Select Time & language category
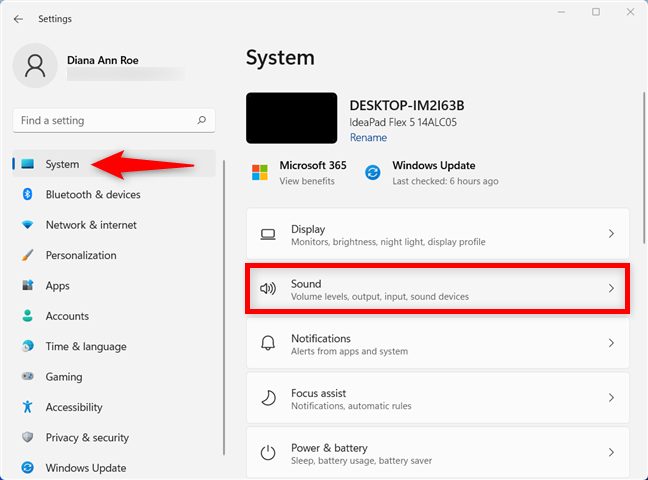The width and height of the screenshot is (648, 480). pyautogui.click(x=114, y=346)
